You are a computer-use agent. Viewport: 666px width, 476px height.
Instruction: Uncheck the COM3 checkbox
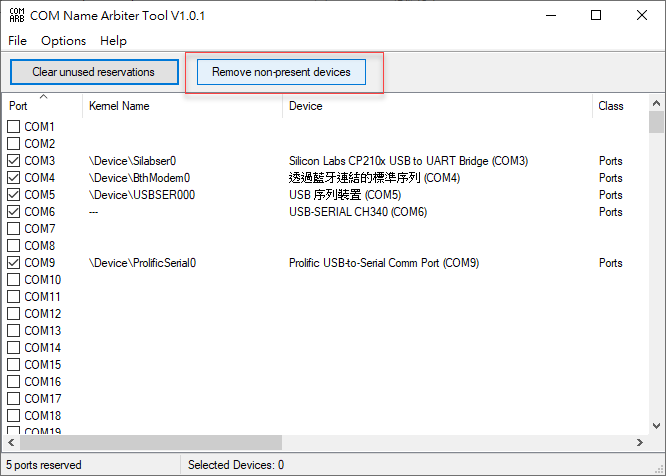[14, 161]
